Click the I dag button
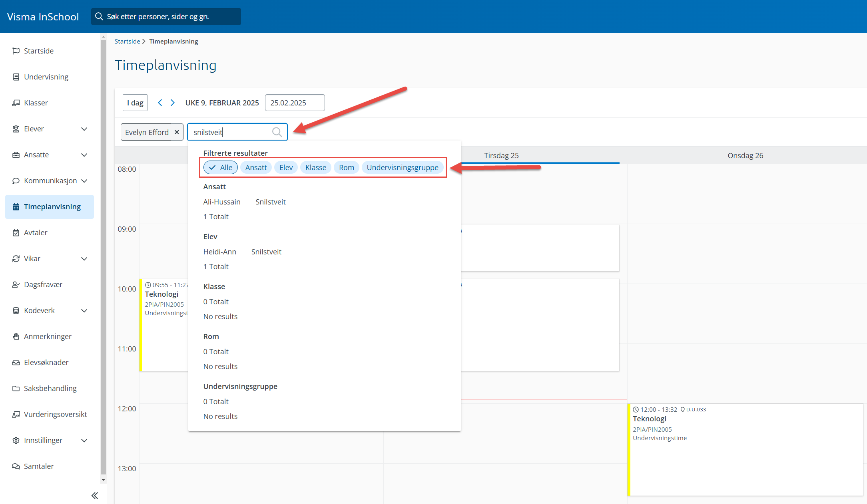Image resolution: width=867 pixels, height=504 pixels. 135,103
